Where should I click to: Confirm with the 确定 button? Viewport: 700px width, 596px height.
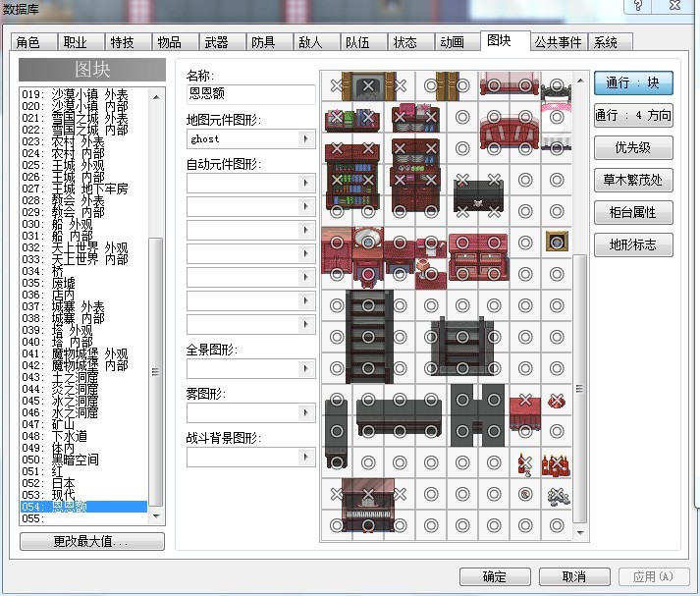click(x=495, y=576)
